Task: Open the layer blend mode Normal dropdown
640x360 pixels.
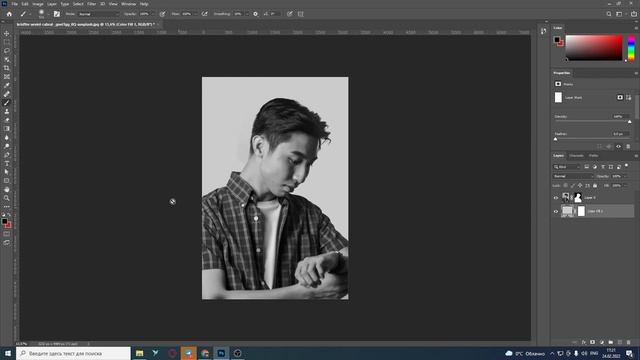Action: click(573, 176)
